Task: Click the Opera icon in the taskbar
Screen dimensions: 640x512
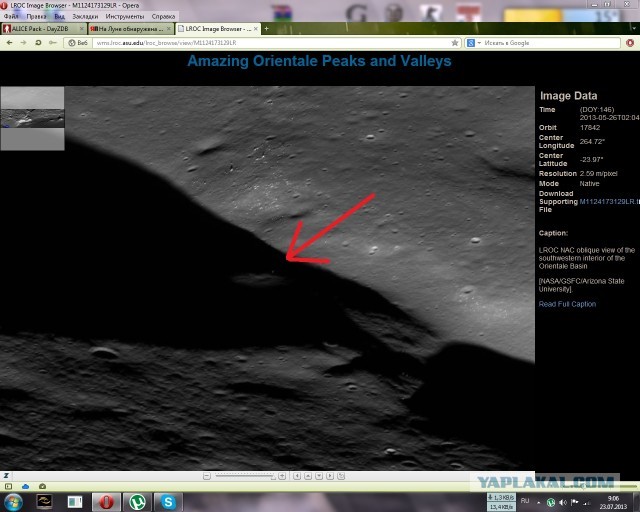Action: (105, 500)
